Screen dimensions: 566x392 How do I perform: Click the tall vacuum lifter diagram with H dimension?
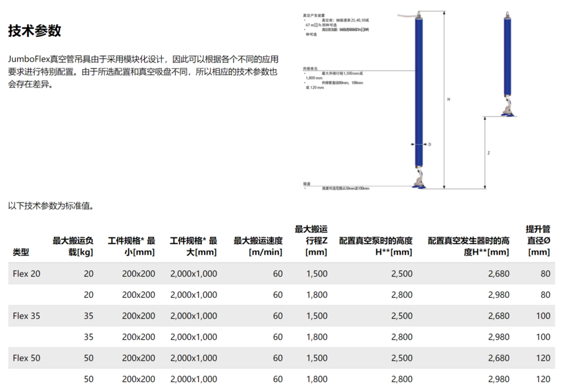point(419,100)
